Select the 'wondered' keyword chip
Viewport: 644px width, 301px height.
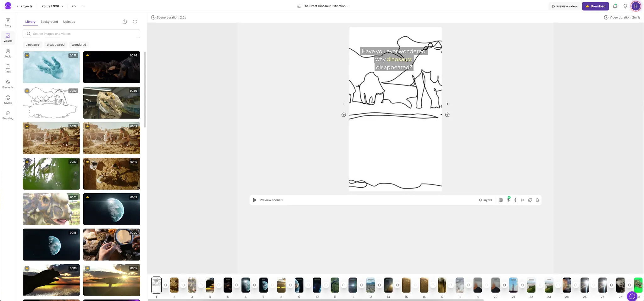coord(79,45)
